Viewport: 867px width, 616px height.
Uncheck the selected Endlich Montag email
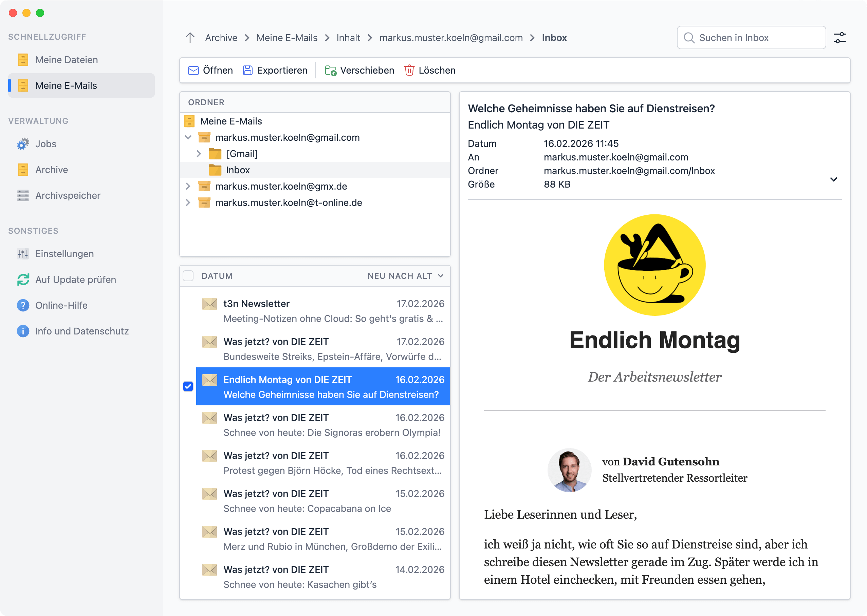(188, 386)
